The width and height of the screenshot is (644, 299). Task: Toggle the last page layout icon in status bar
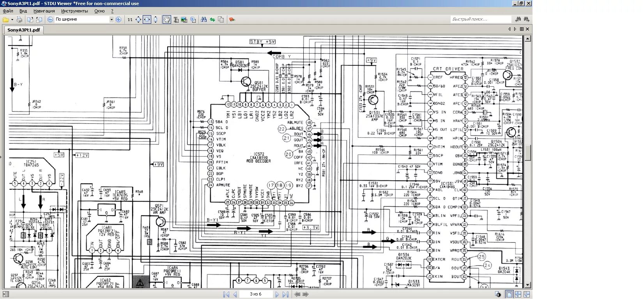click(x=527, y=295)
